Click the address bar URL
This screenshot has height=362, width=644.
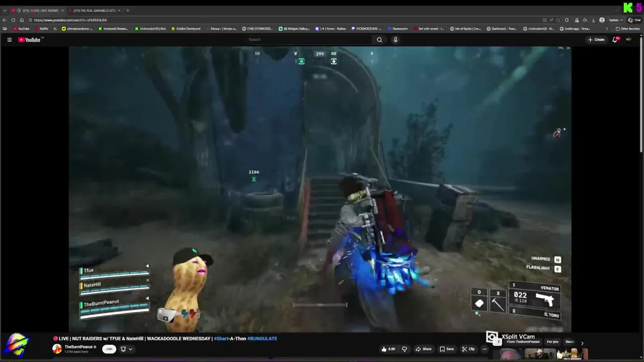point(70,20)
